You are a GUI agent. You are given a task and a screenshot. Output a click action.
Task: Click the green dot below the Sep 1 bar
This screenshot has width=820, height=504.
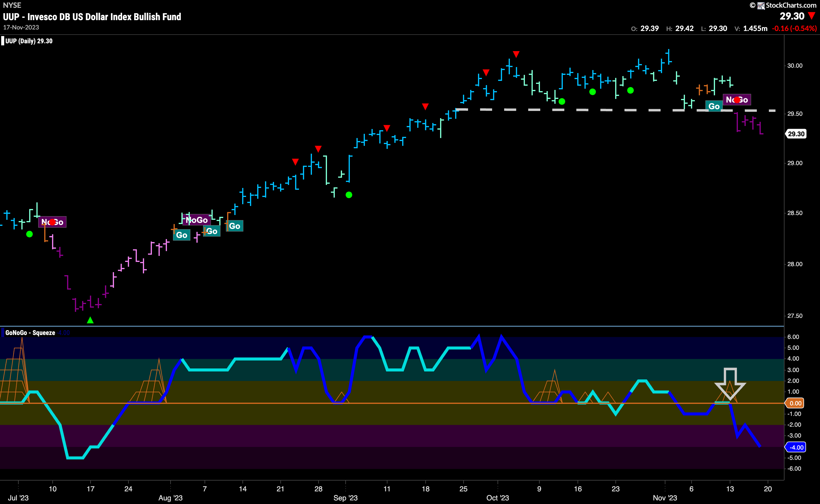(x=349, y=195)
